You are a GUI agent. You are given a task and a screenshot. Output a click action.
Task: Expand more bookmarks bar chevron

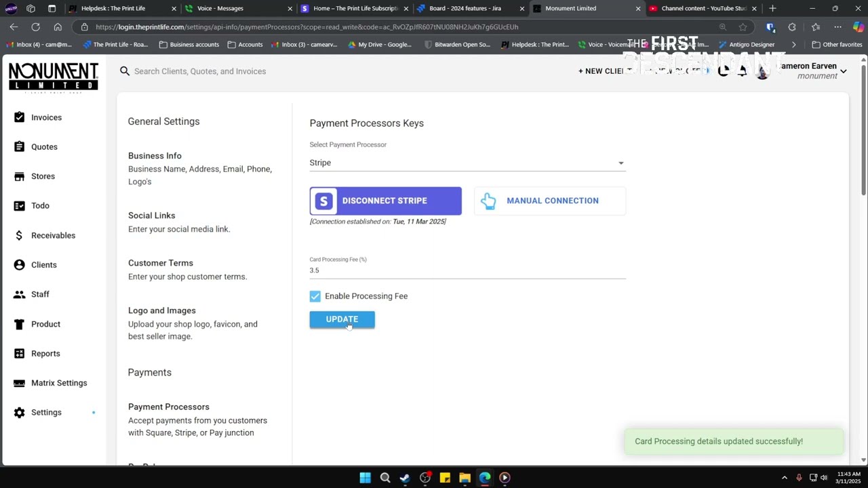(x=794, y=45)
